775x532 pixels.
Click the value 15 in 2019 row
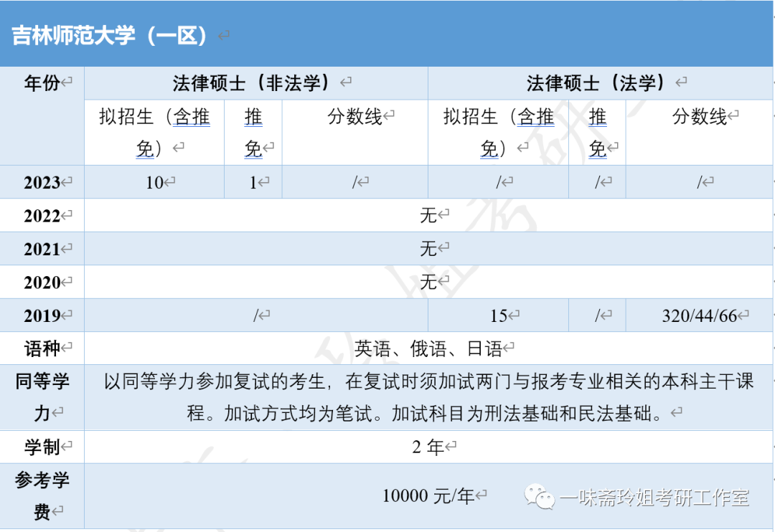coord(499,315)
